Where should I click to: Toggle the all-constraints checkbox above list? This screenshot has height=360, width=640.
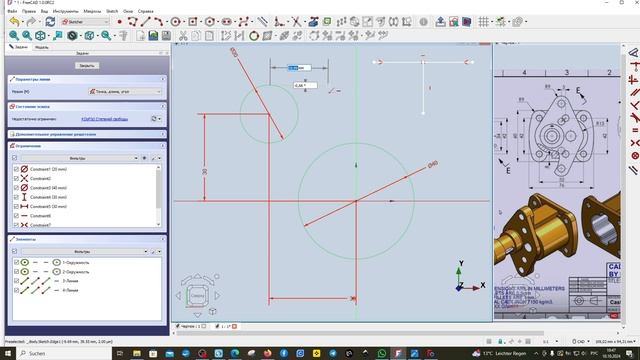point(15,158)
